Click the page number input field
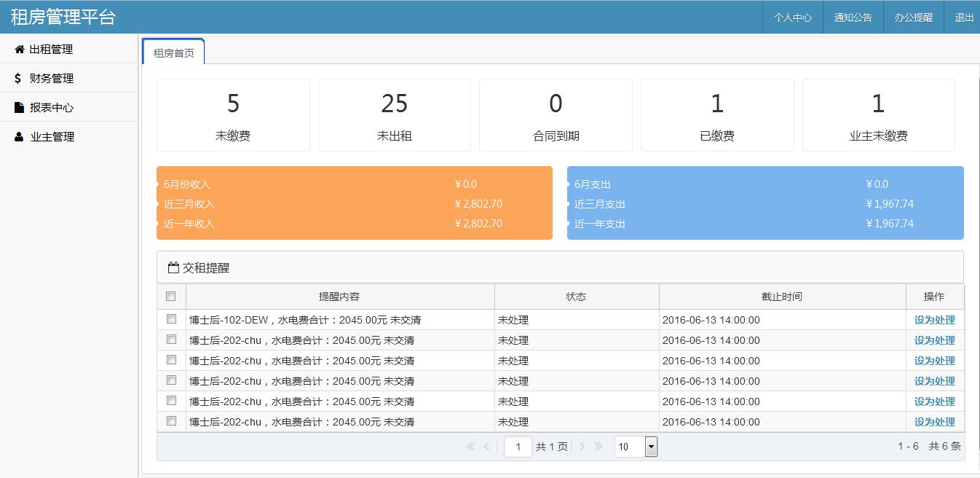The width and height of the screenshot is (980, 478). [518, 447]
